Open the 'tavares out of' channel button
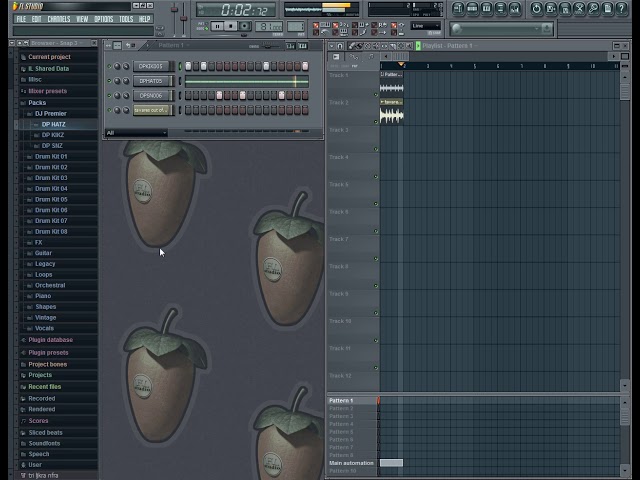Screen dimensions: 640x480 [x=152, y=110]
